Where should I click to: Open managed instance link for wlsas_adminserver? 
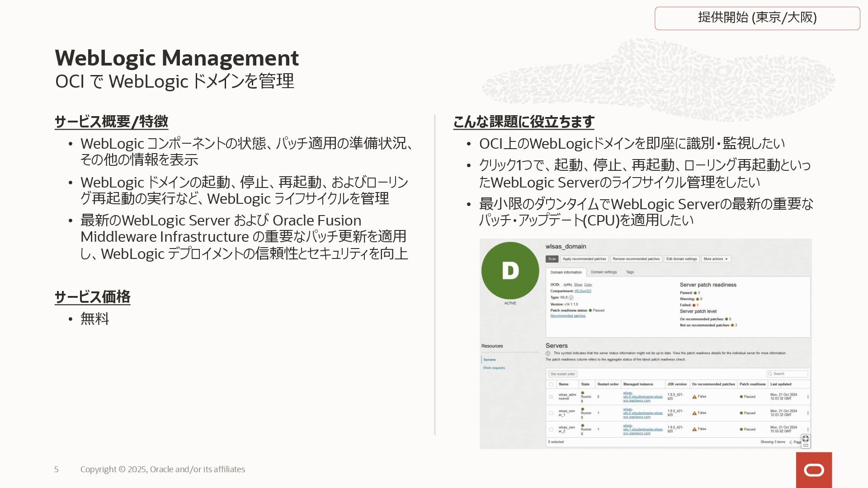642,397
